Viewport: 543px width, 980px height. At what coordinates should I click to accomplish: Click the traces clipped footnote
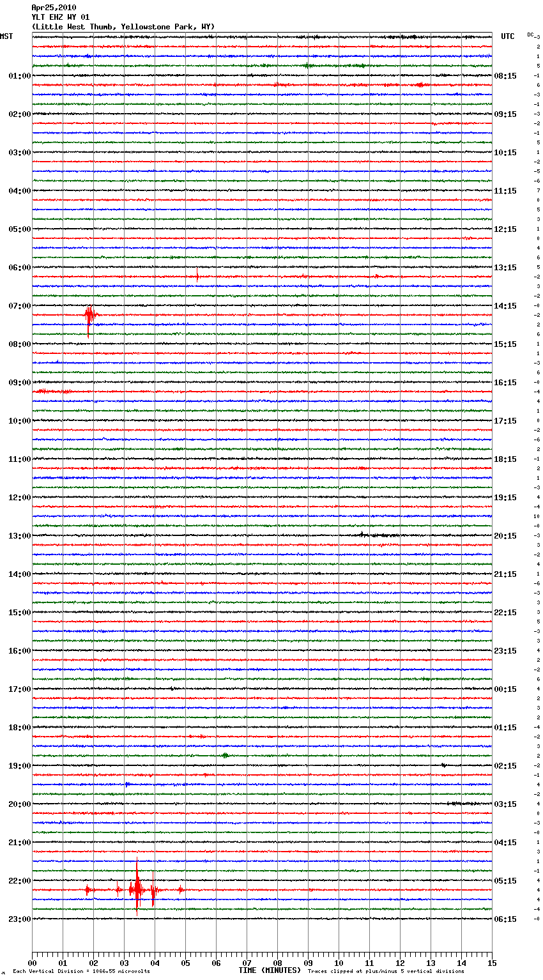(x=386, y=972)
